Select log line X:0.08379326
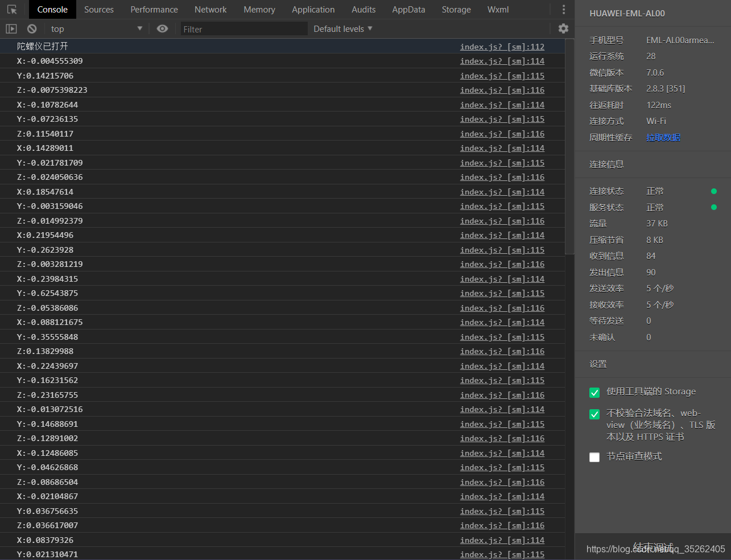 (x=46, y=540)
